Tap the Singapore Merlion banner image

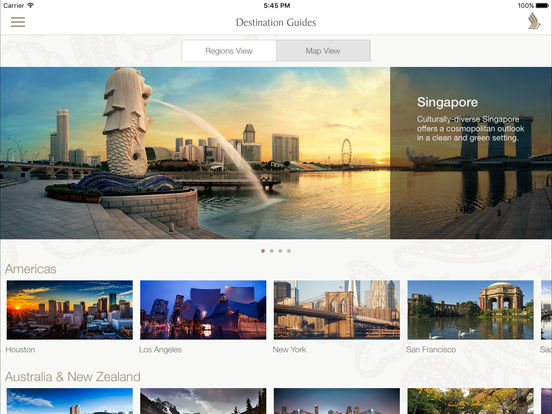(195, 153)
